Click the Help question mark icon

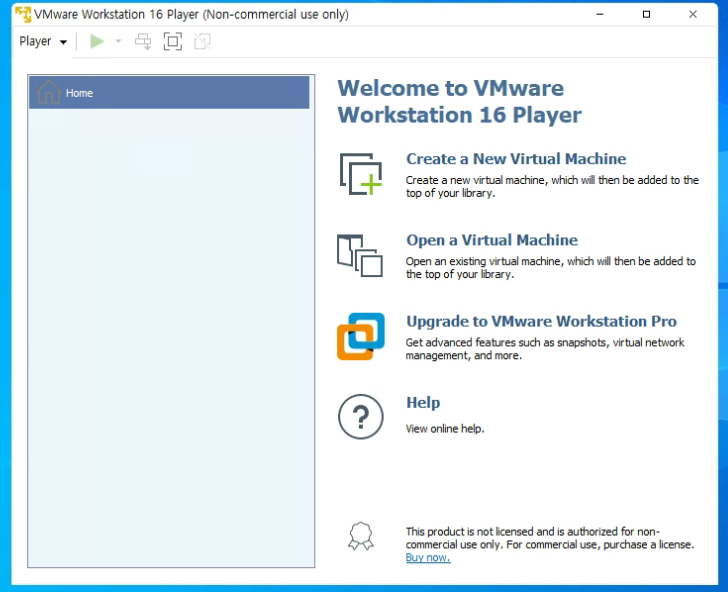[361, 417]
